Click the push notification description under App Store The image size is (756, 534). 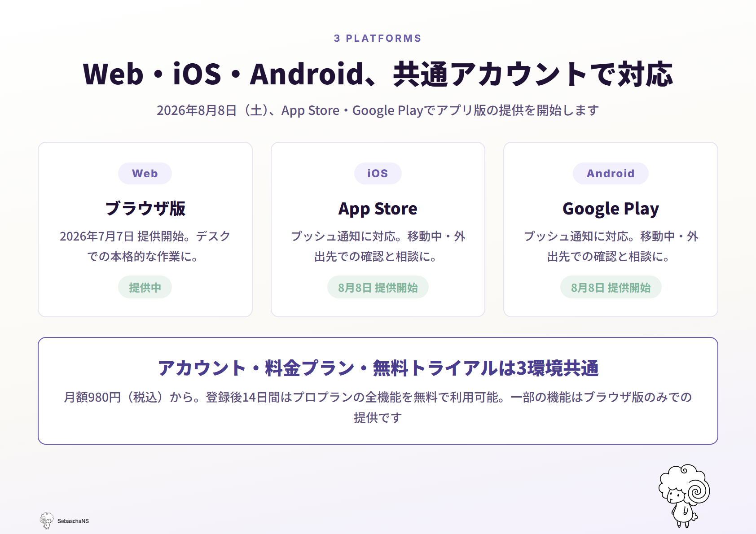point(378,246)
